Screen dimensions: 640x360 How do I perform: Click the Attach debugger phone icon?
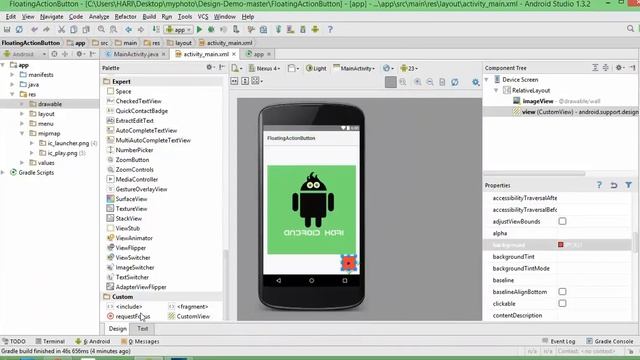(x=236, y=29)
